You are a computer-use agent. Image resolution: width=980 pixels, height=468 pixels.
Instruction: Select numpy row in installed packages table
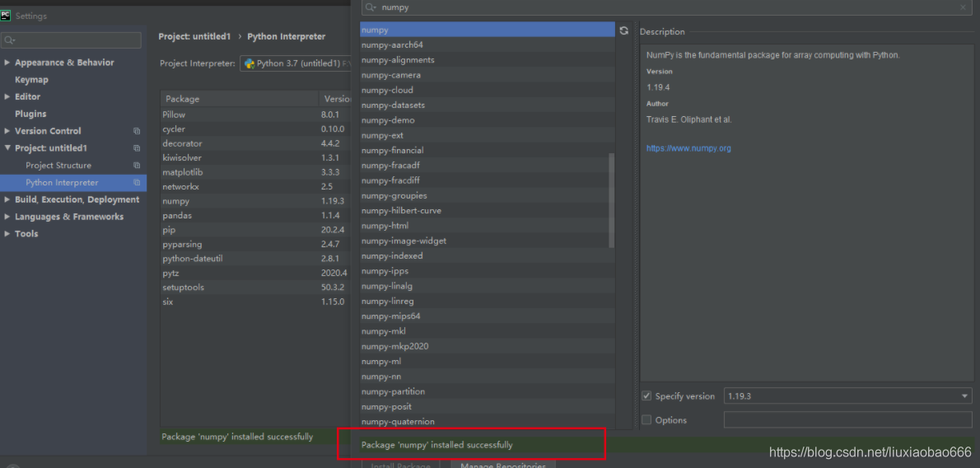(x=255, y=202)
